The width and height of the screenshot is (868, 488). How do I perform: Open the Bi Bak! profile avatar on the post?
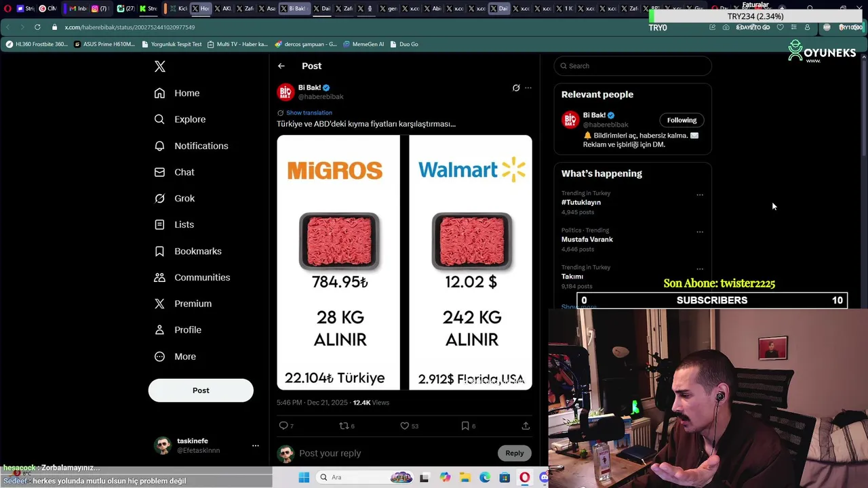click(285, 92)
